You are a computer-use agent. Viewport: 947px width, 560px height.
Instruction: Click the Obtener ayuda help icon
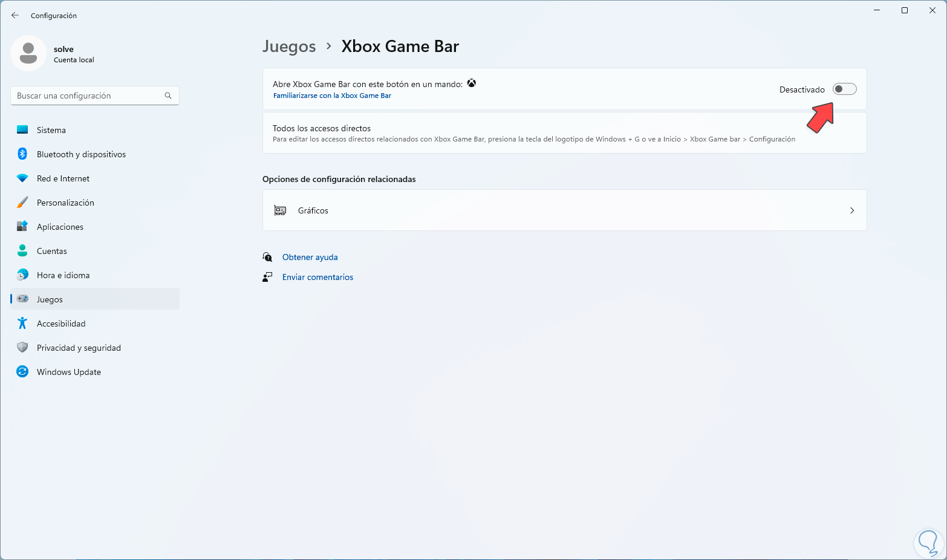pos(267,257)
